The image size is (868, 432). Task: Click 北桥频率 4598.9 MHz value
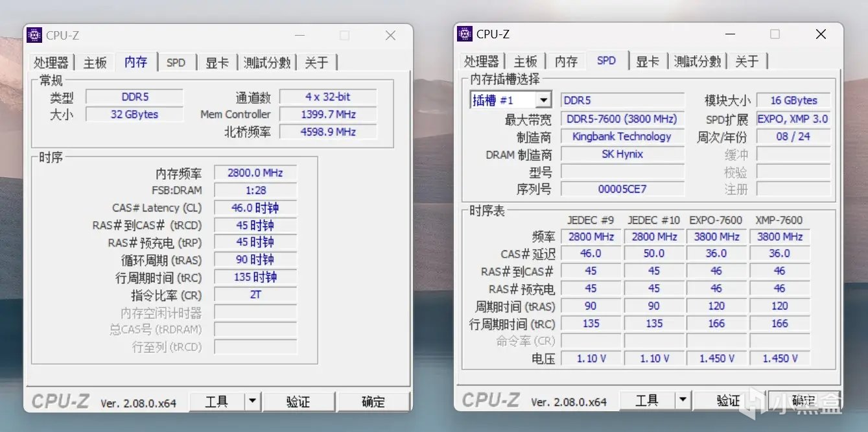328,132
